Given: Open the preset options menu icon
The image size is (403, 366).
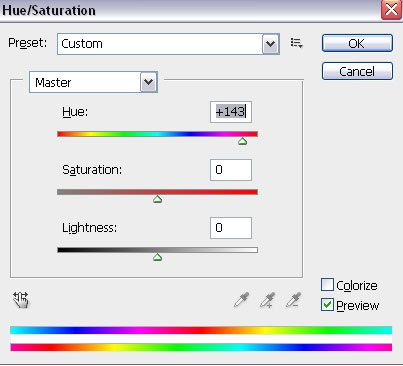Looking at the screenshot, I should (296, 43).
